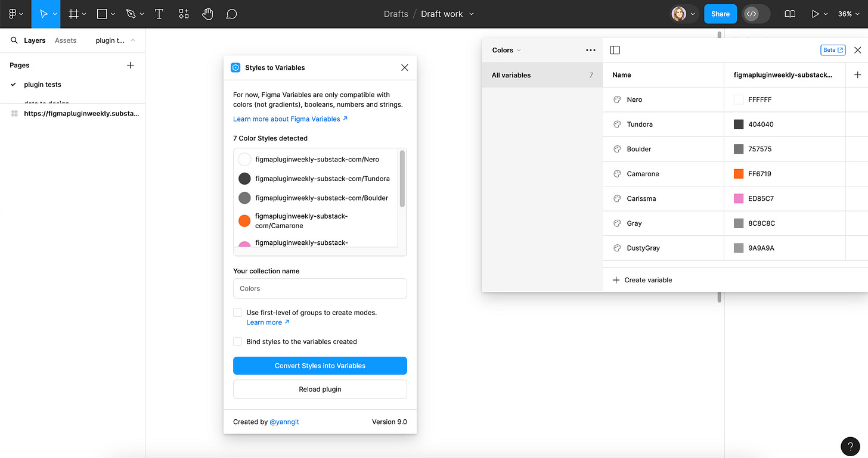Click the Styles to Variables plugin logo
The image size is (868, 458).
click(235, 67)
